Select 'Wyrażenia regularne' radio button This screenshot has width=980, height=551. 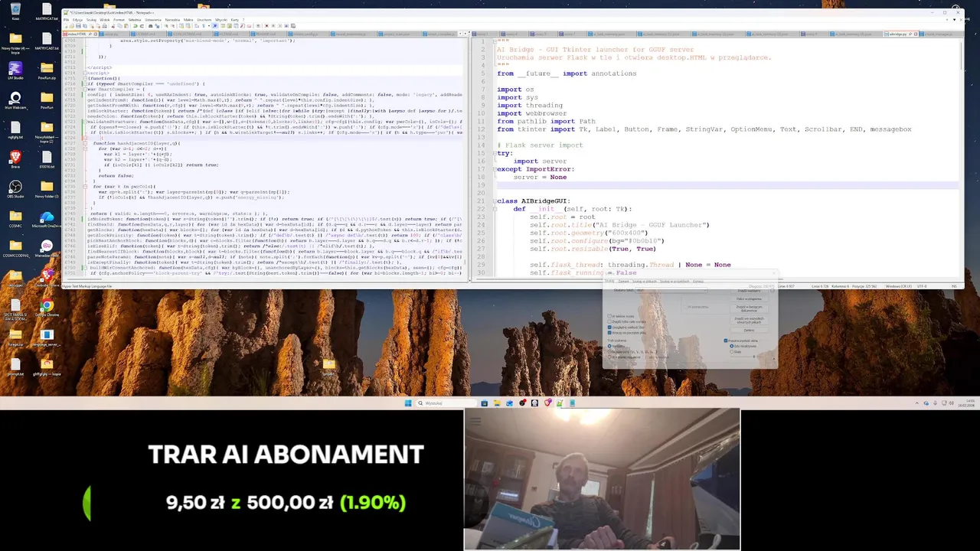(x=609, y=357)
